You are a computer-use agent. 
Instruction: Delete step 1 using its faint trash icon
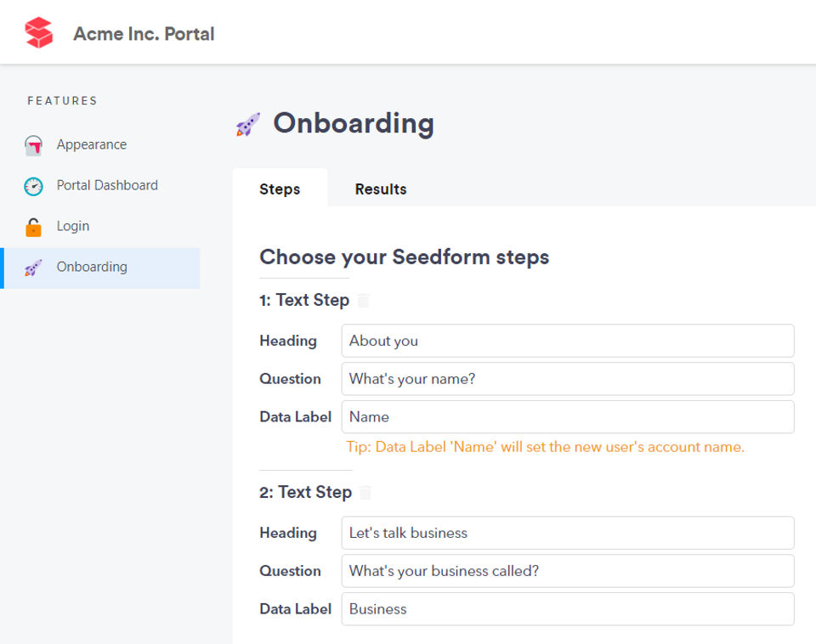(x=363, y=300)
